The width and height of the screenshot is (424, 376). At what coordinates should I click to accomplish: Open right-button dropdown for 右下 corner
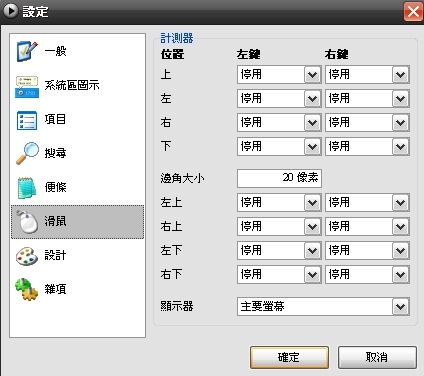pyautogui.click(x=367, y=274)
